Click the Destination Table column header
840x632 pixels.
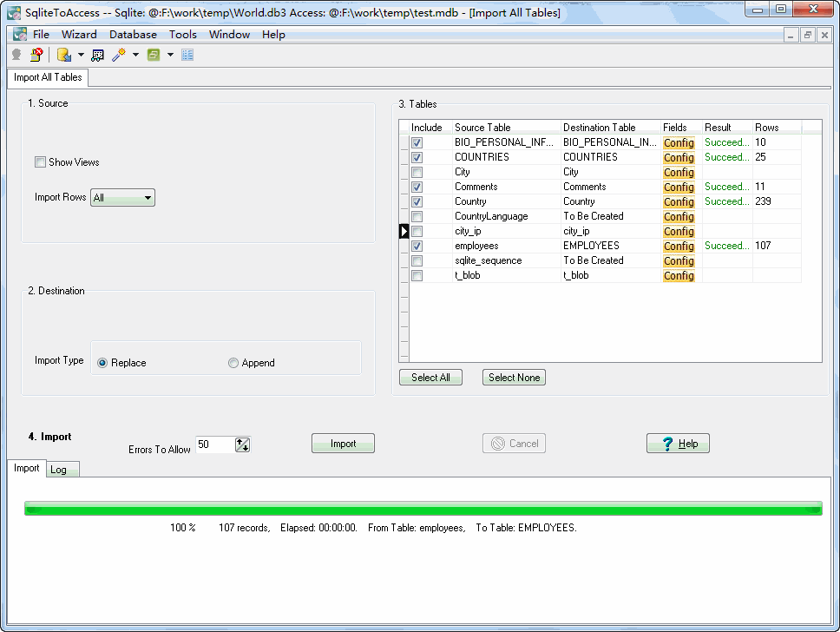pos(610,128)
